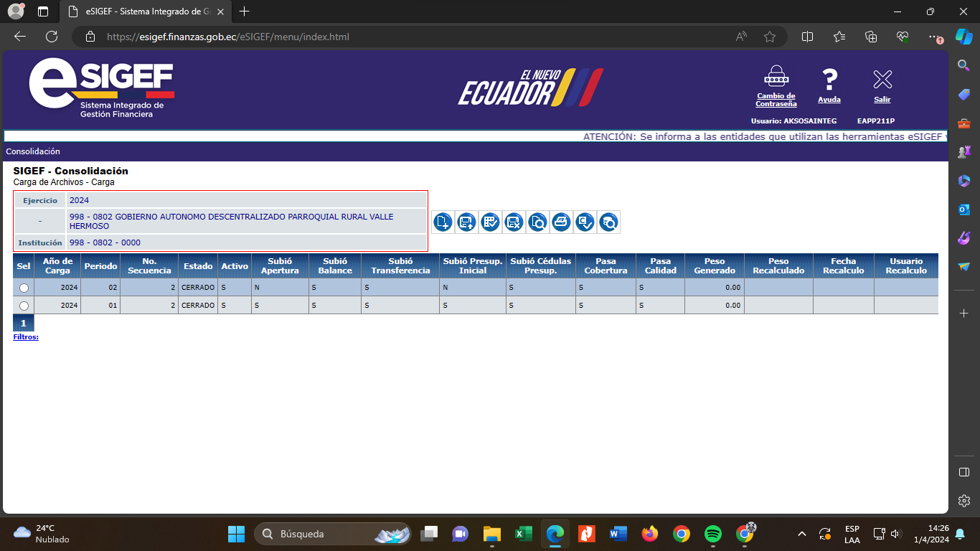980x551 pixels.
Task: Click Cambio de Contraseña link
Action: coord(776,100)
